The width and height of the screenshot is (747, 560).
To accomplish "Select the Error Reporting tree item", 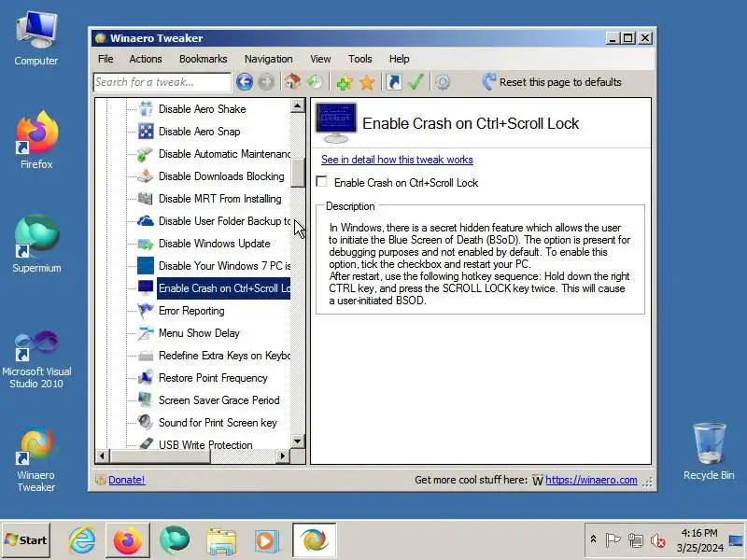I will tap(191, 311).
